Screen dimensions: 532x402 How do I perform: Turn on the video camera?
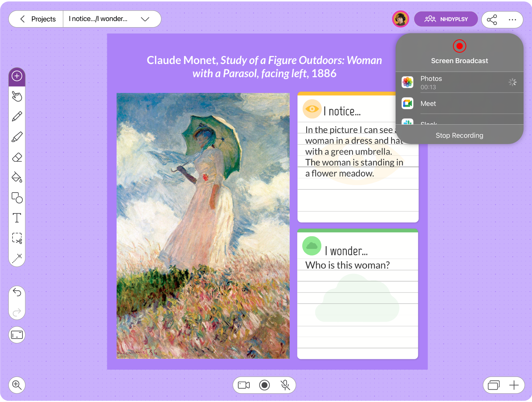tap(244, 385)
